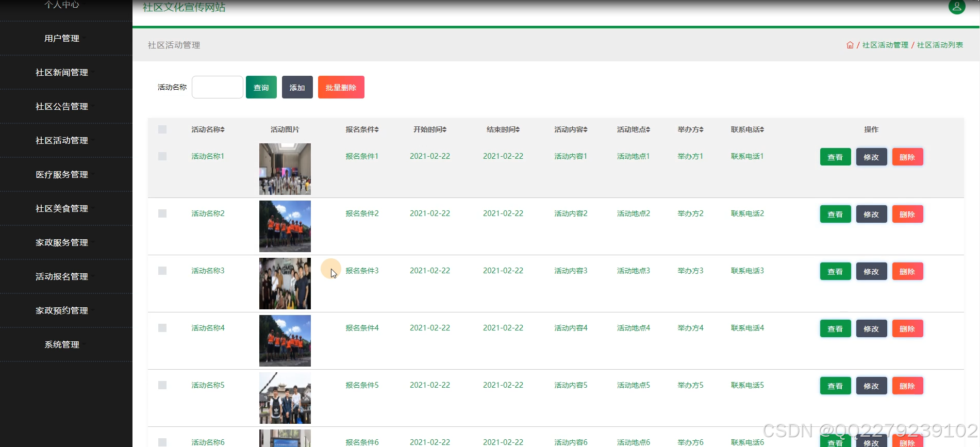980x447 pixels.
Task: Delete 活动名称4 with 删除 button
Action: click(907, 328)
